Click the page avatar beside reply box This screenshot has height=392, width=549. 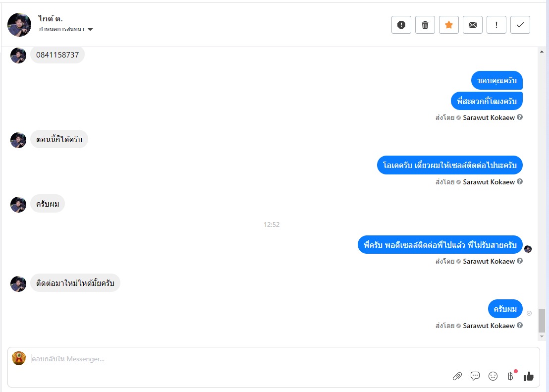19,358
